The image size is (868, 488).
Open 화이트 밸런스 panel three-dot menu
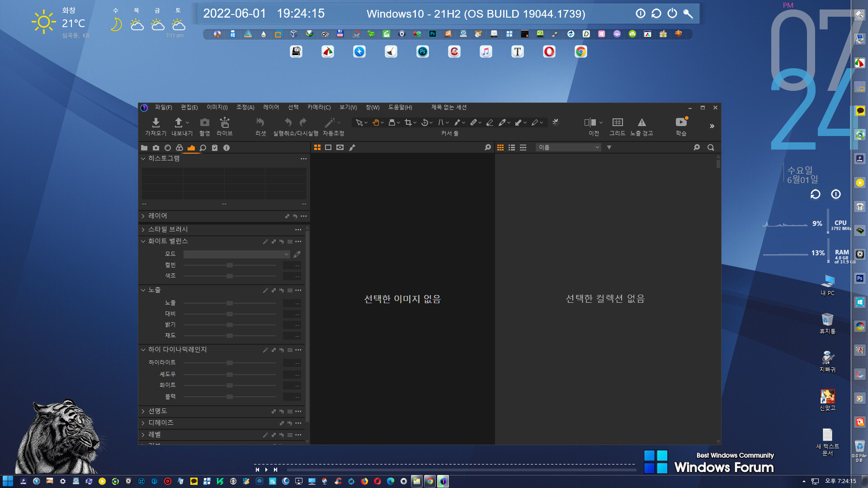coord(298,242)
